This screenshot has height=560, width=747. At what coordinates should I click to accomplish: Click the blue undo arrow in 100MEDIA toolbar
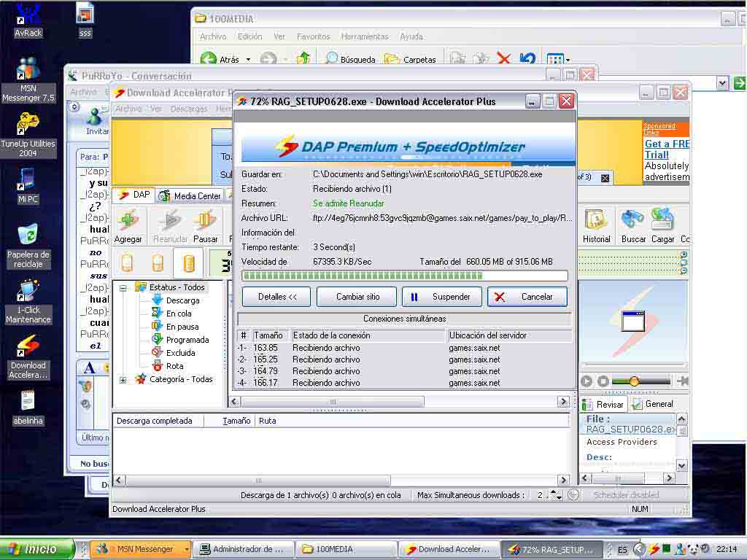[x=527, y=58]
